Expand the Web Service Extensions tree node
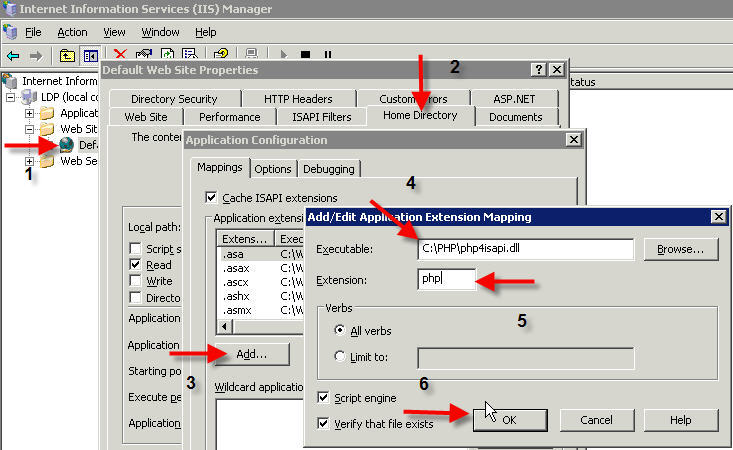733x450 pixels. tap(29, 161)
